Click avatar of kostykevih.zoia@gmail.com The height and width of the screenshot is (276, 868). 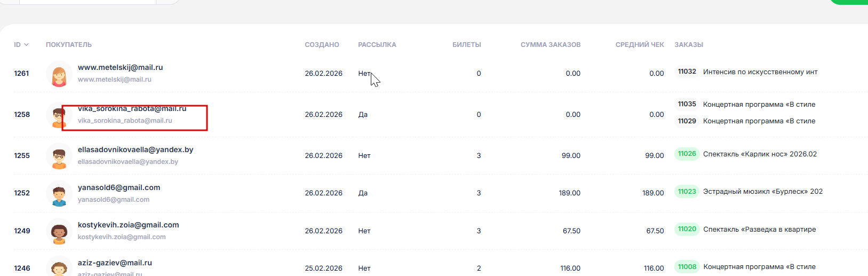[x=59, y=232]
